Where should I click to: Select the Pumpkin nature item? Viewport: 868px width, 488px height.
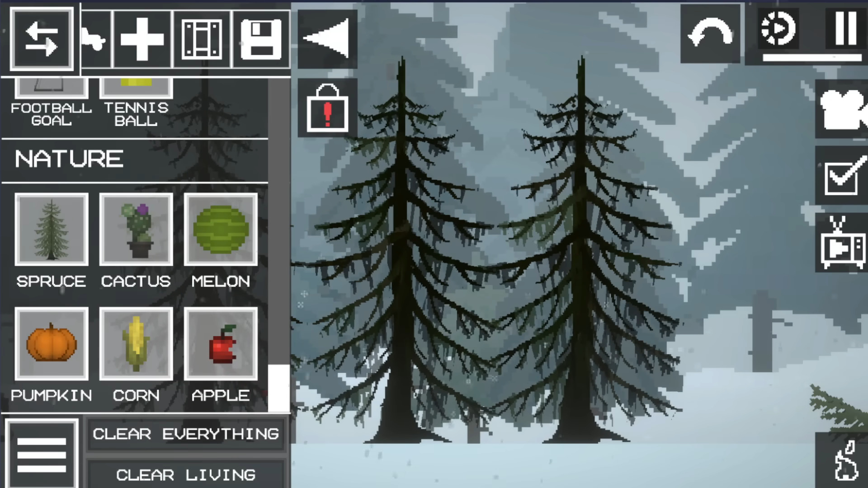51,345
